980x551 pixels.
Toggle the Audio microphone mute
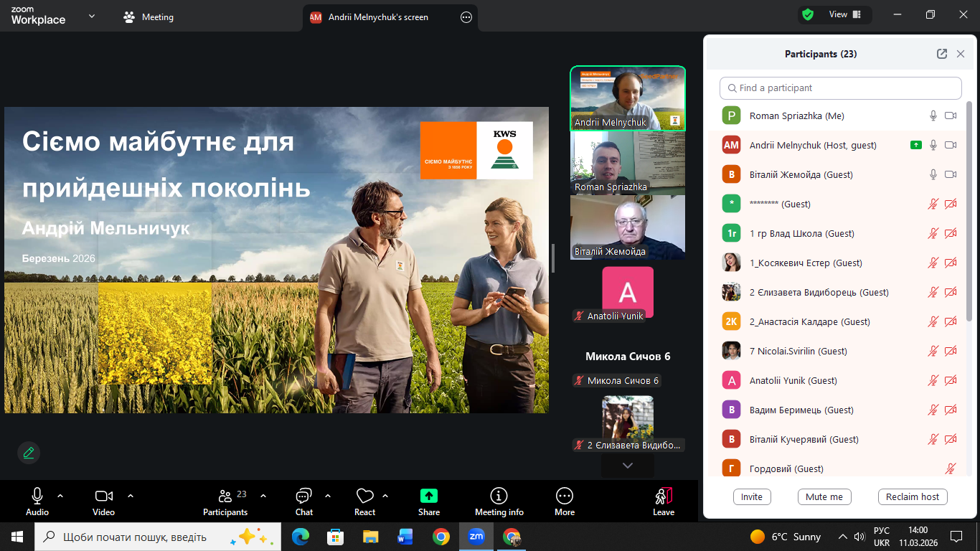[37, 496]
